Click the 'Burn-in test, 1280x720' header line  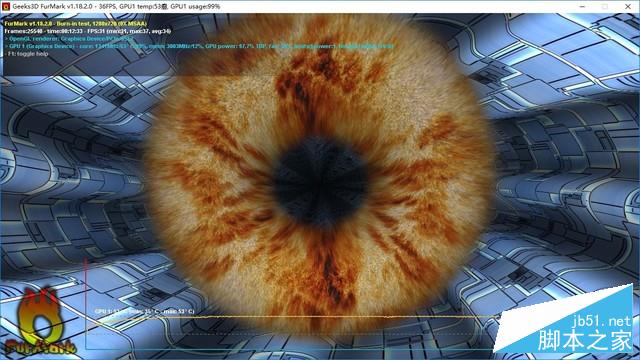(x=76, y=24)
